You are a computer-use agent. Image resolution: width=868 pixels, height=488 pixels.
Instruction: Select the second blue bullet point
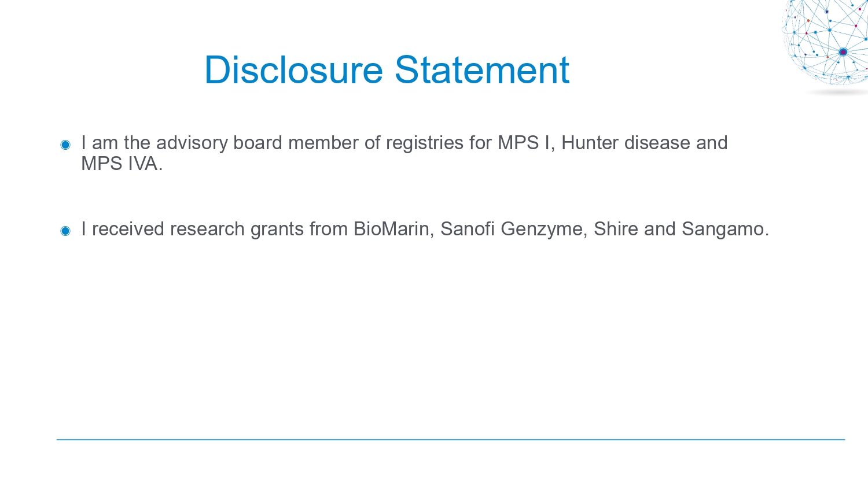(65, 231)
